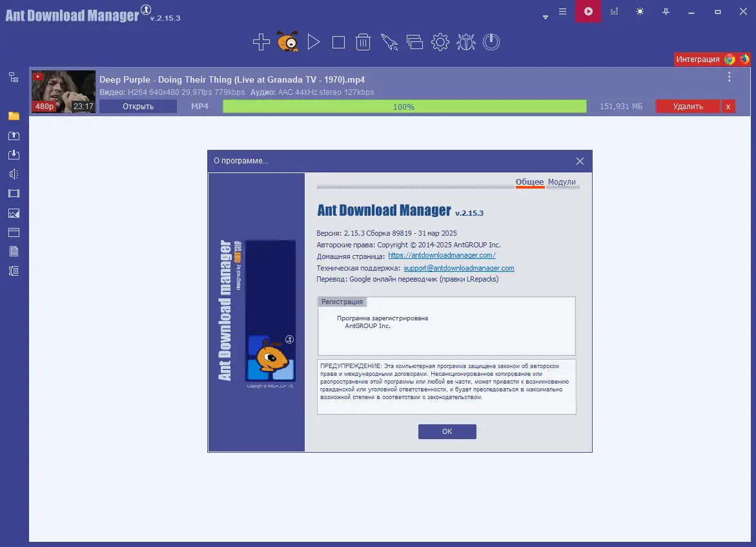Expand the small dropdown arrow near menu
756x547 pixels.
(x=546, y=17)
